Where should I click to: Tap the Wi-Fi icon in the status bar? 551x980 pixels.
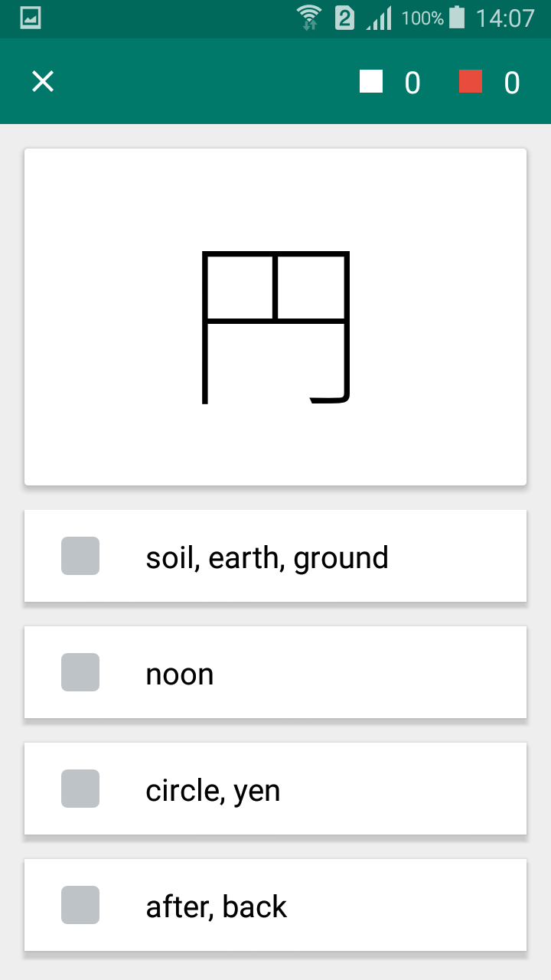(310, 18)
